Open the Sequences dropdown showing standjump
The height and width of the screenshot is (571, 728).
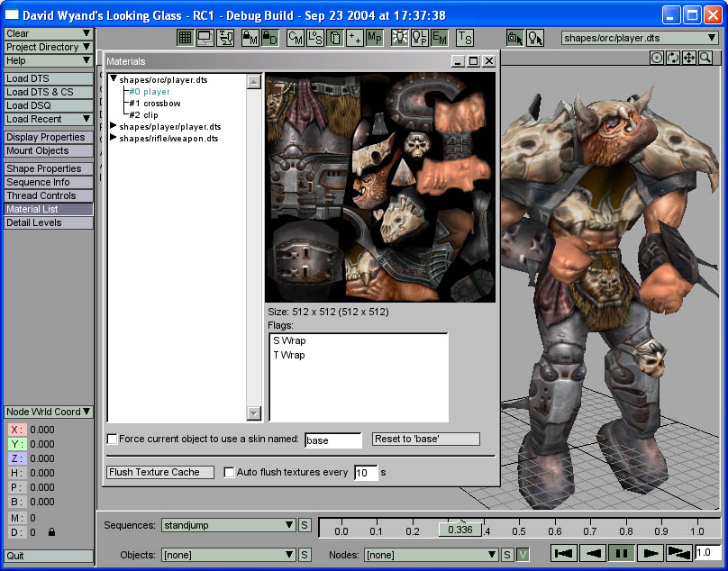227,525
